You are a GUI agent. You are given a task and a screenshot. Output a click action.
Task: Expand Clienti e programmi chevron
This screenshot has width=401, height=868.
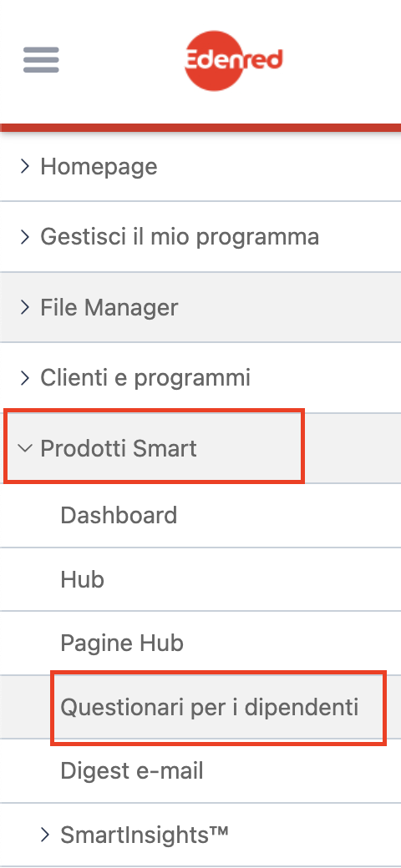(x=24, y=378)
